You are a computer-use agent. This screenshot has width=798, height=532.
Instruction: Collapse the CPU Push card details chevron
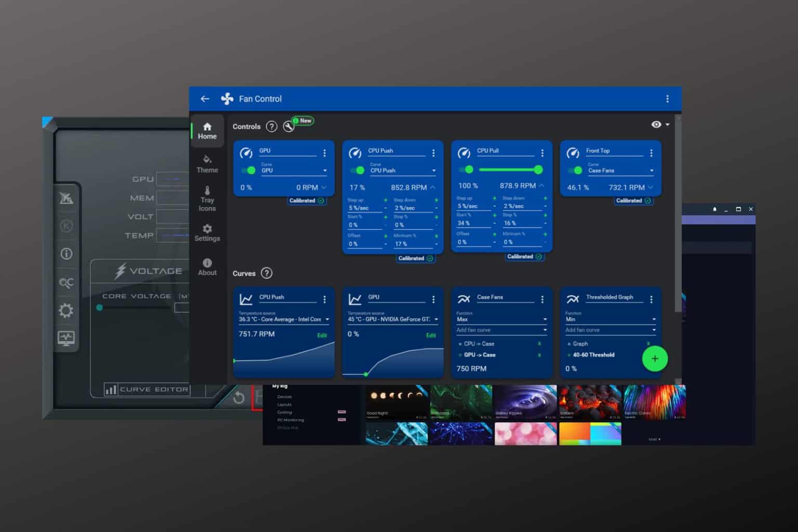tap(433, 188)
